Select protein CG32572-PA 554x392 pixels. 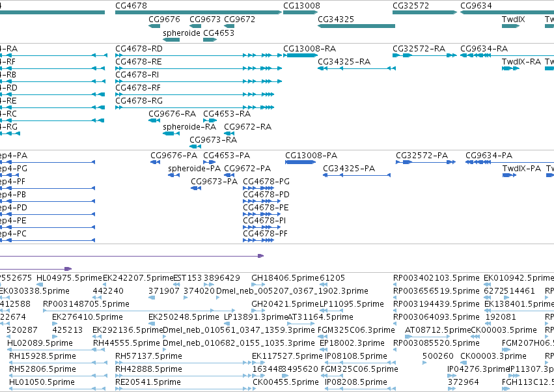click(425, 162)
